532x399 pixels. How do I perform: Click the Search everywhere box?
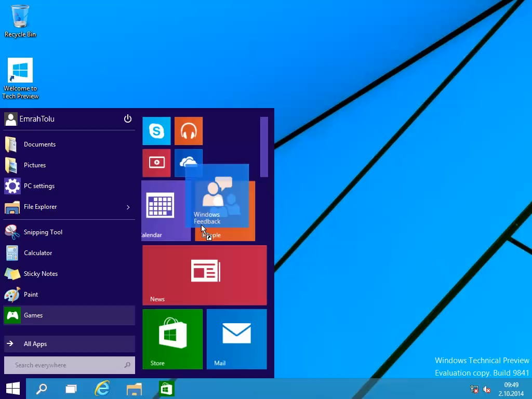click(69, 365)
